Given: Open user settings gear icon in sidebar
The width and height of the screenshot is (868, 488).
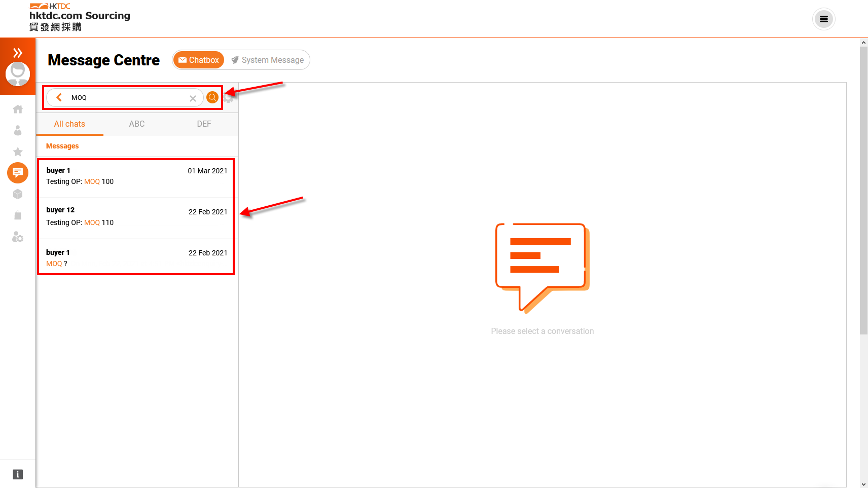Looking at the screenshot, I should (18, 237).
